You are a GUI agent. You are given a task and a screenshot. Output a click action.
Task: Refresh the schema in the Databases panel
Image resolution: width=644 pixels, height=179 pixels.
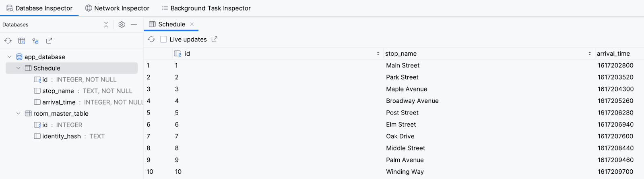(x=8, y=41)
